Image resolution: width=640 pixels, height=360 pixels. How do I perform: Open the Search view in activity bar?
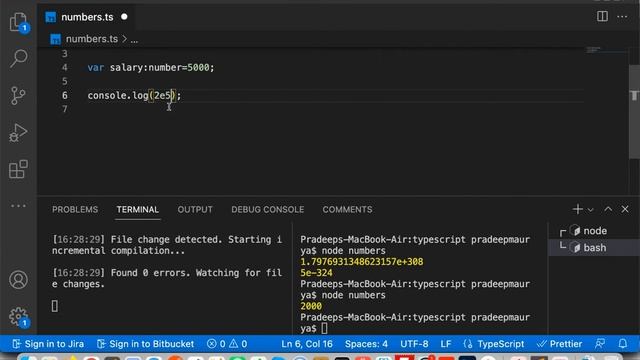coord(18,58)
